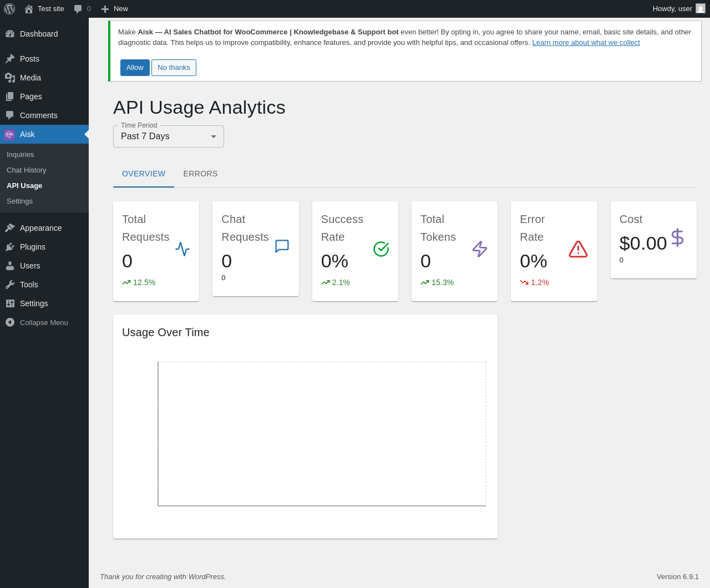Click the Total Tokens lightning bolt icon

point(480,249)
